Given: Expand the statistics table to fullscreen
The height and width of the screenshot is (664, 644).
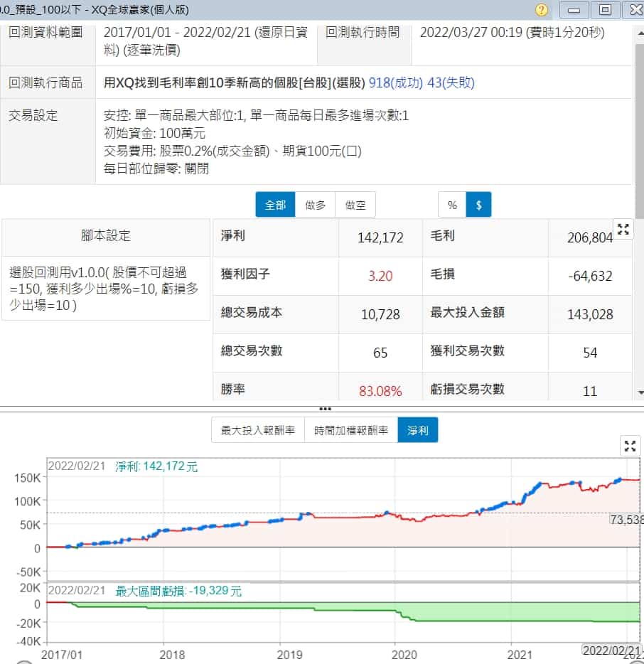Looking at the screenshot, I should (623, 229).
